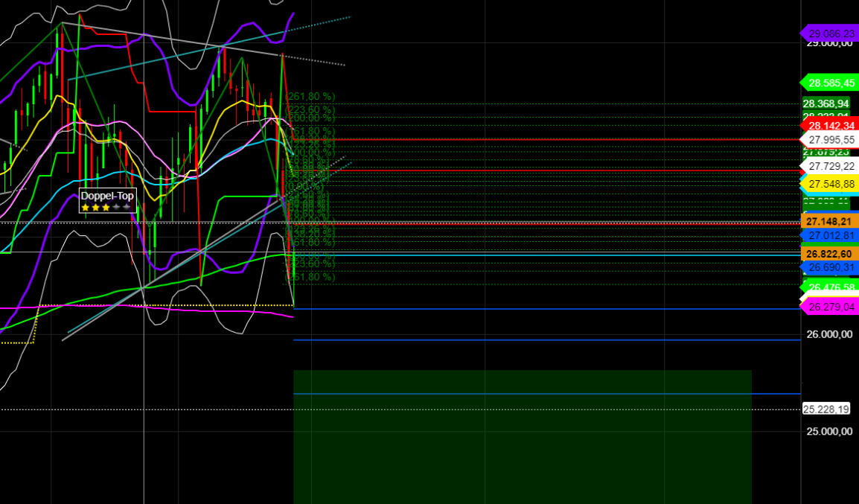Toggle the fifth gray rating star
This screenshot has width=859, height=504.
coord(126,207)
